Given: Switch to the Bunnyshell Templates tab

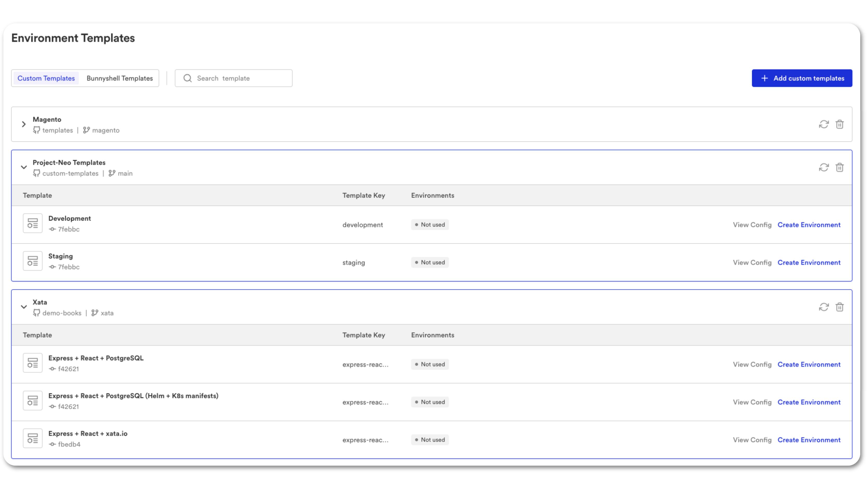Looking at the screenshot, I should pyautogui.click(x=119, y=78).
